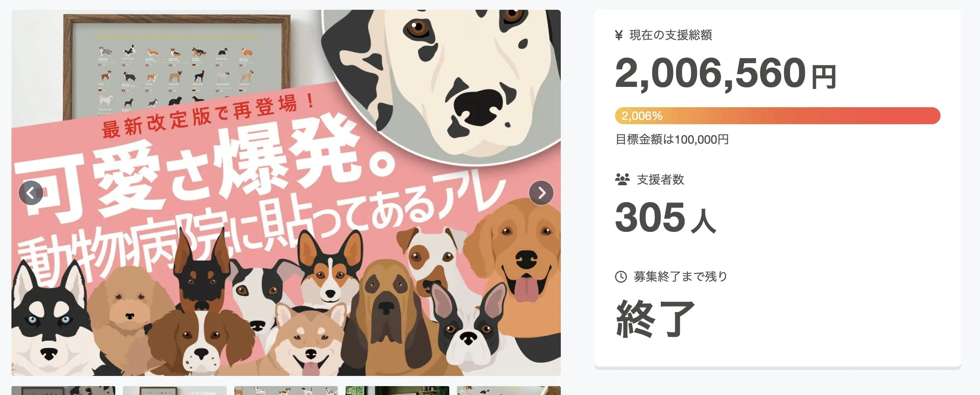This screenshot has width=980, height=395.
Task: Select the third thumbnail showing dog illustrations
Action: [x=286, y=390]
